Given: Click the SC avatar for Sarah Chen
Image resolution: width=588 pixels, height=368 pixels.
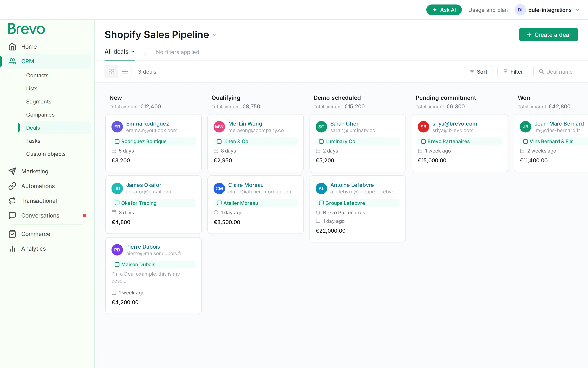Looking at the screenshot, I should 321,127.
